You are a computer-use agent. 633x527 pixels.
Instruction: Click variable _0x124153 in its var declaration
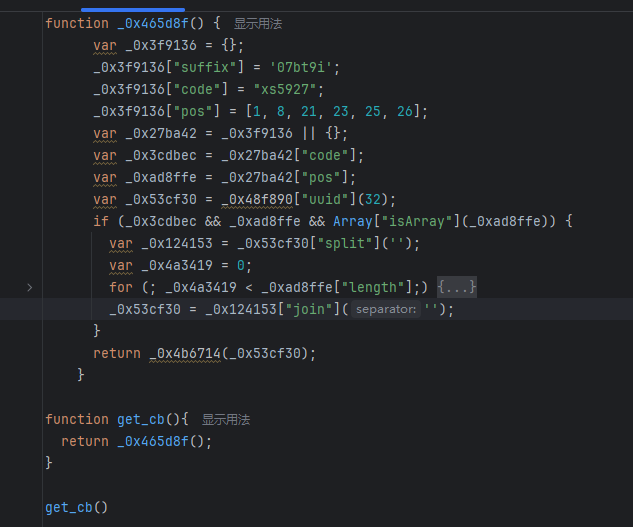(x=177, y=243)
